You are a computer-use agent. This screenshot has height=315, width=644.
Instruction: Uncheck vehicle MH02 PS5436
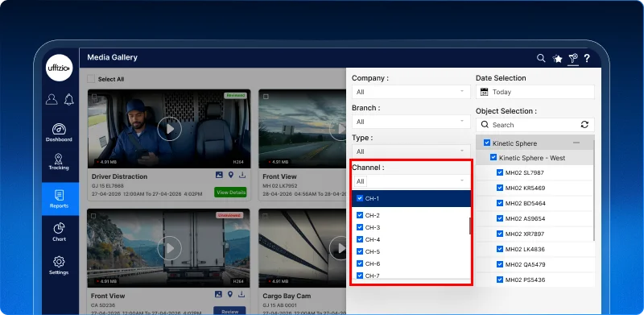click(500, 280)
